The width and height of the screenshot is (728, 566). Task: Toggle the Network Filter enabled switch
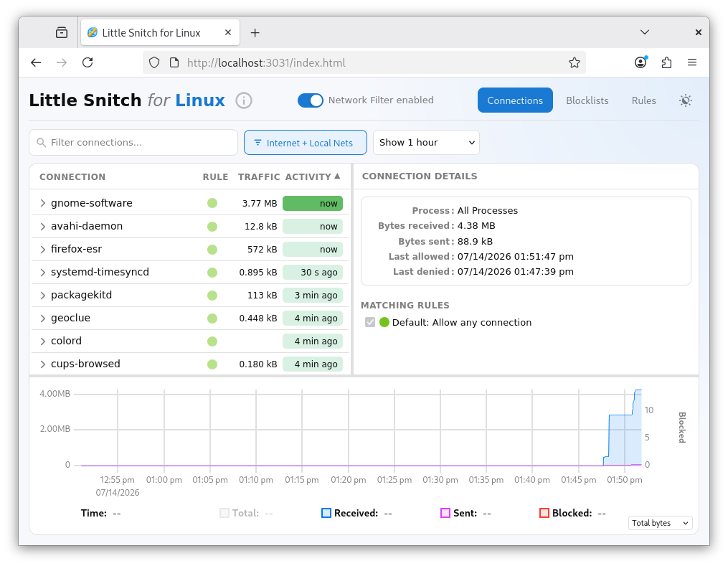310,100
